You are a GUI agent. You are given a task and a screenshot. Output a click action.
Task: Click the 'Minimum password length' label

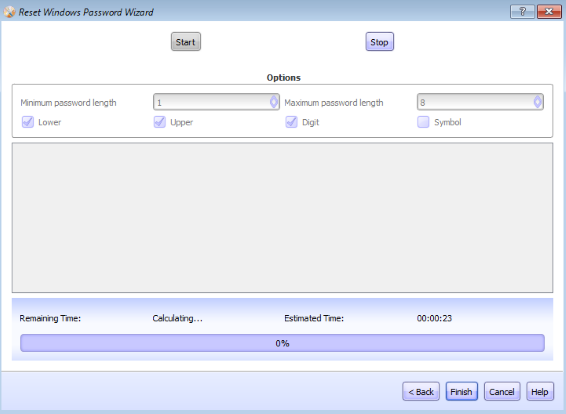(68, 103)
